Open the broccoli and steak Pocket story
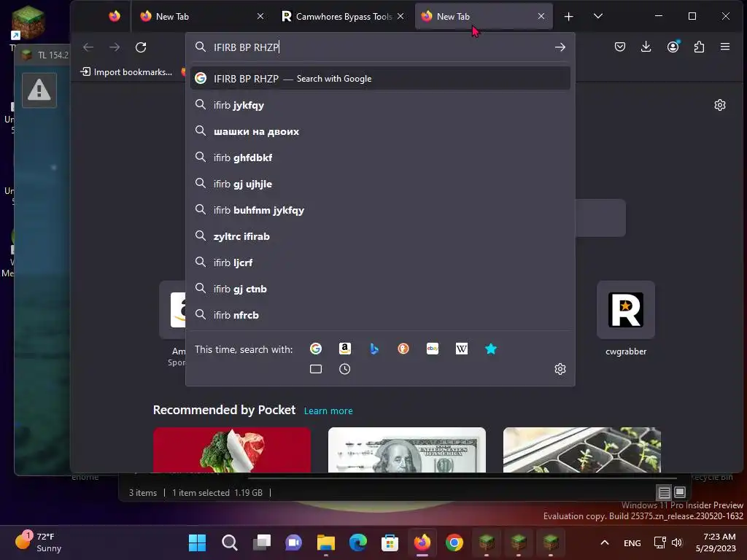 click(231, 449)
